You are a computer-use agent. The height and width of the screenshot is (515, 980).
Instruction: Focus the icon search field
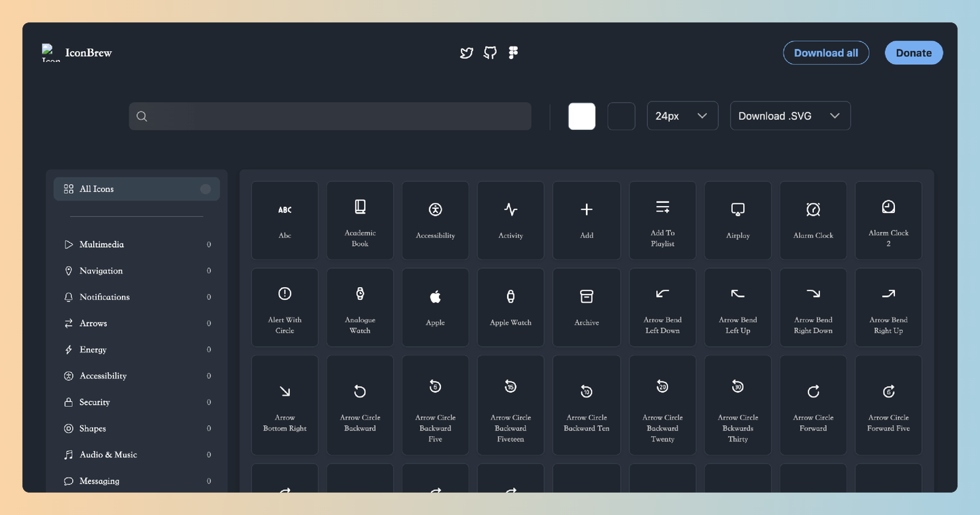330,116
